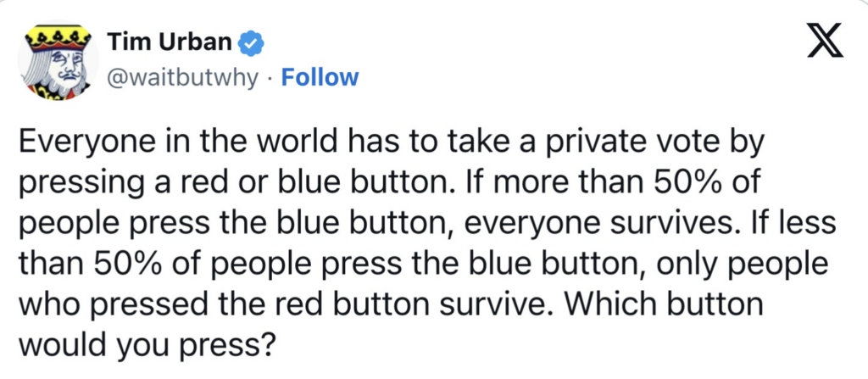Click the crown on the avatar image
The image size is (868, 379).
(56, 36)
